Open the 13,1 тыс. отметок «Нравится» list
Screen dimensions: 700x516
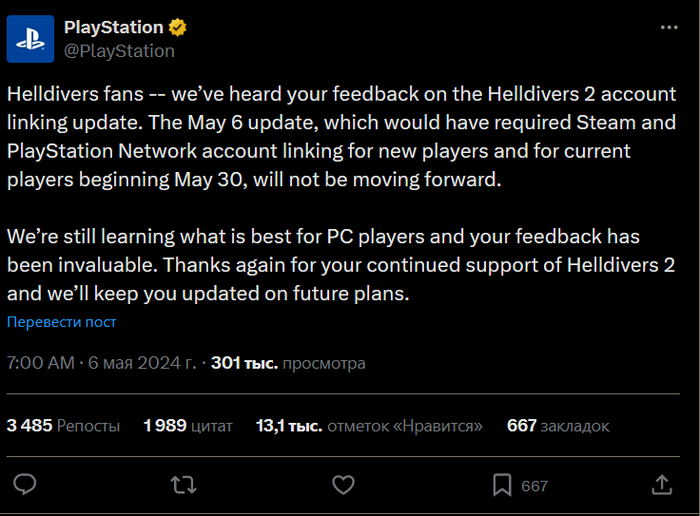click(369, 425)
